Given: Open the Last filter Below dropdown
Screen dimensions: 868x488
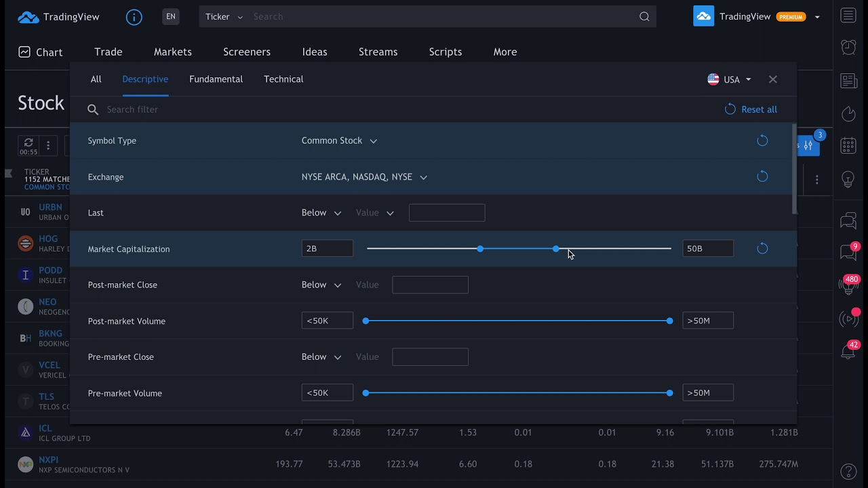Looking at the screenshot, I should [x=321, y=213].
